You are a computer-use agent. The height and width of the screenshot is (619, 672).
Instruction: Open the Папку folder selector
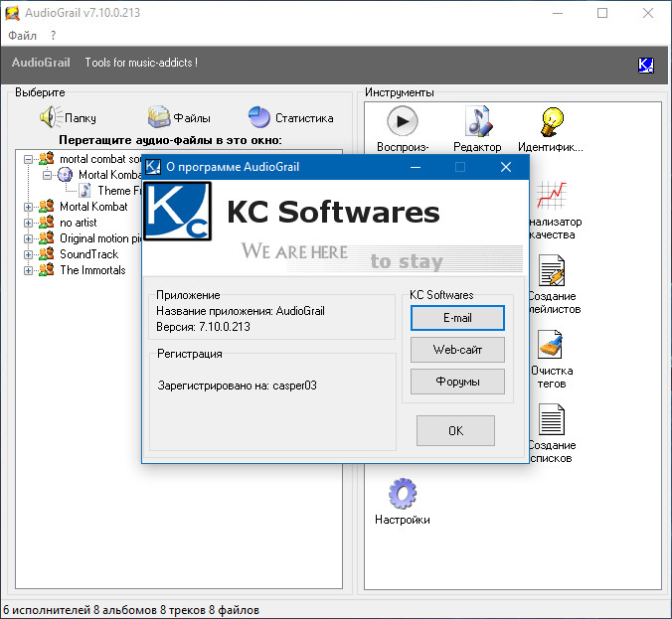pyautogui.click(x=68, y=117)
